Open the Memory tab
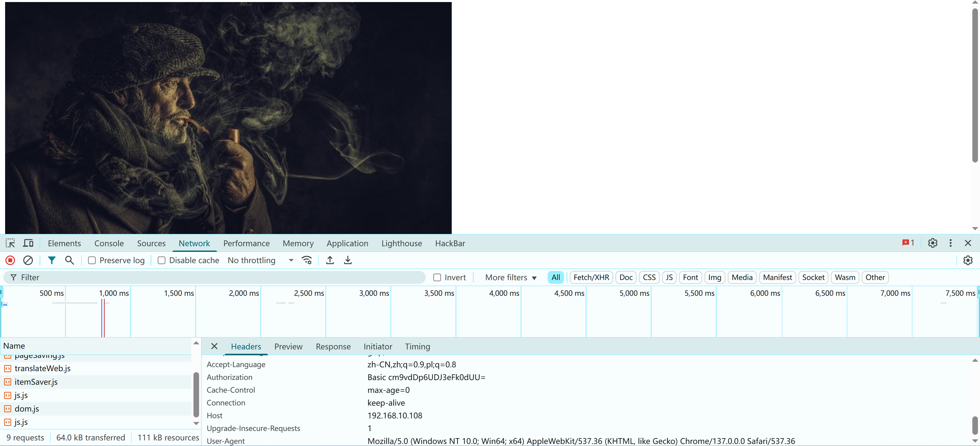This screenshot has height=446, width=980. [298, 243]
